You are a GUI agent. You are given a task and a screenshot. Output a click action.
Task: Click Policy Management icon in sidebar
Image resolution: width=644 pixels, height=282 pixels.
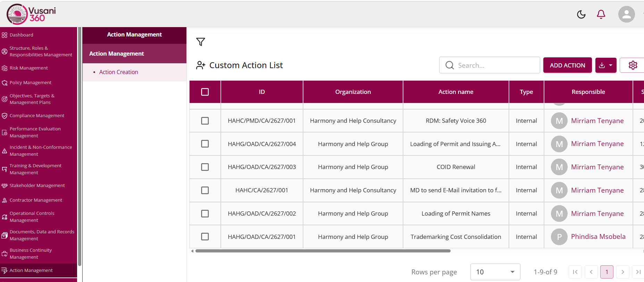click(5, 83)
